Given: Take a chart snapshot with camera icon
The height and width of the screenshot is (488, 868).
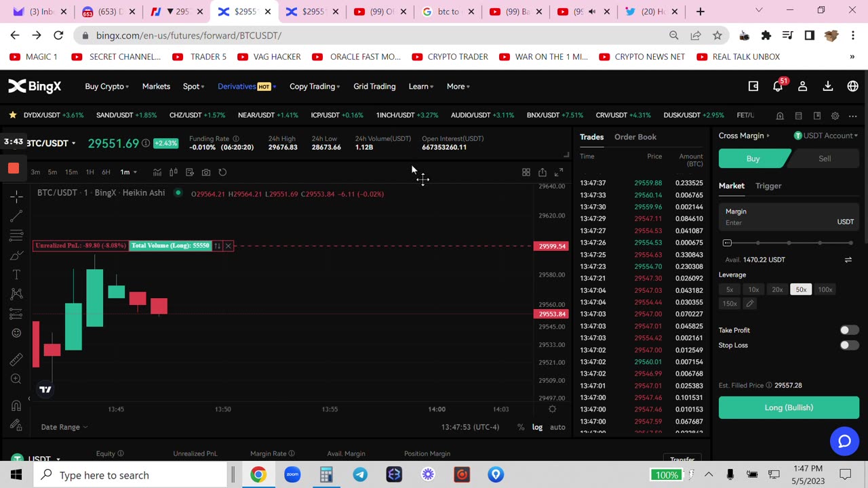Looking at the screenshot, I should (x=206, y=172).
